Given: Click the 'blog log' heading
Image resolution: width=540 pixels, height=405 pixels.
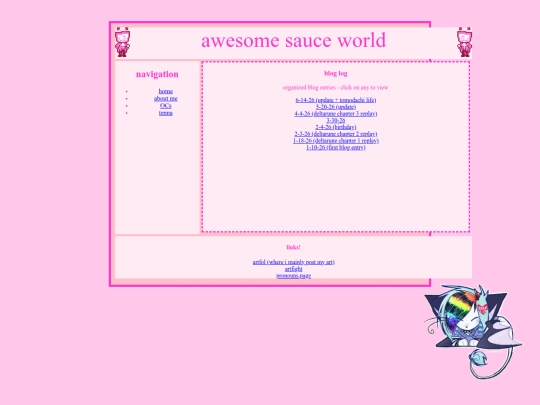Looking at the screenshot, I should (336, 73).
